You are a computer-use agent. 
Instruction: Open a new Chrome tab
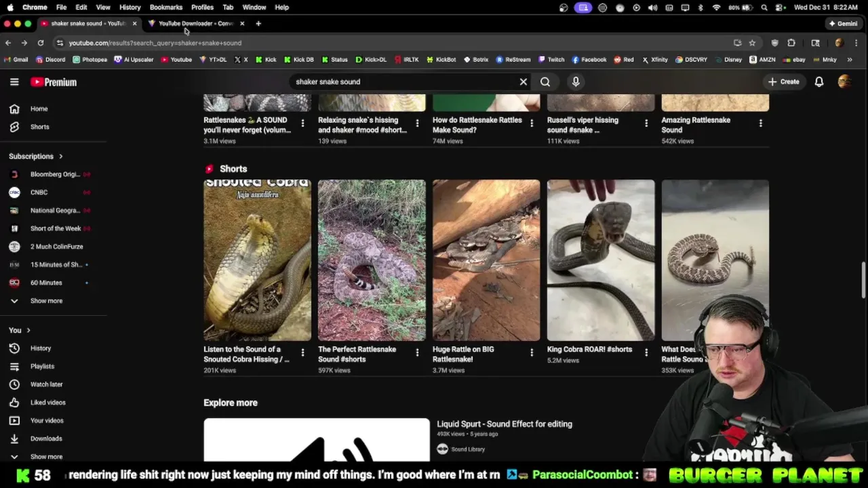(x=258, y=24)
